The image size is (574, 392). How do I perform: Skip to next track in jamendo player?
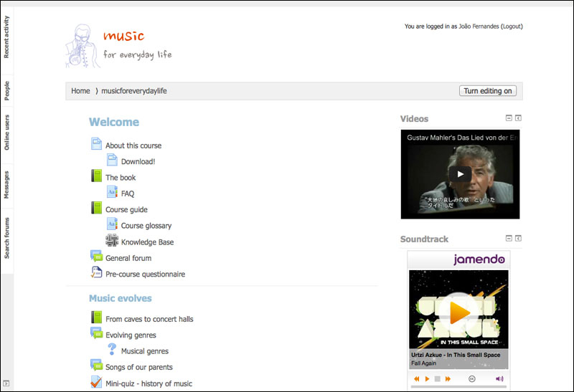[448, 378]
